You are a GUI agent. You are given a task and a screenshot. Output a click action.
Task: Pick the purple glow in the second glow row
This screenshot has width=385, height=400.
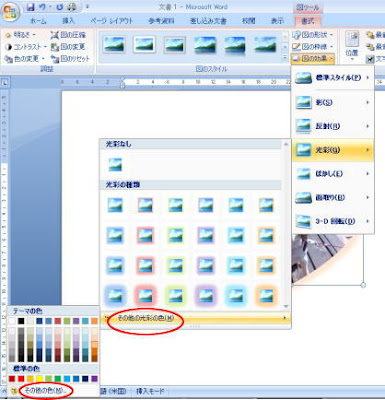[206, 235]
